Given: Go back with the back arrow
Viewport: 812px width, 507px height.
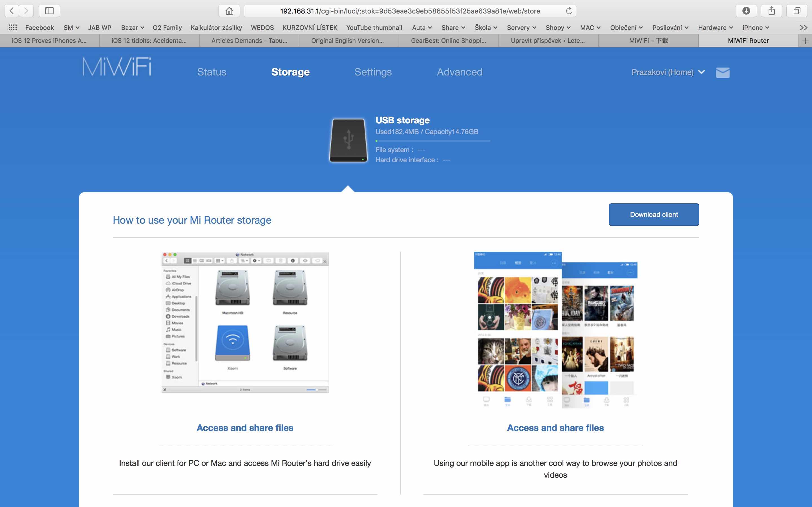Looking at the screenshot, I should (12, 11).
